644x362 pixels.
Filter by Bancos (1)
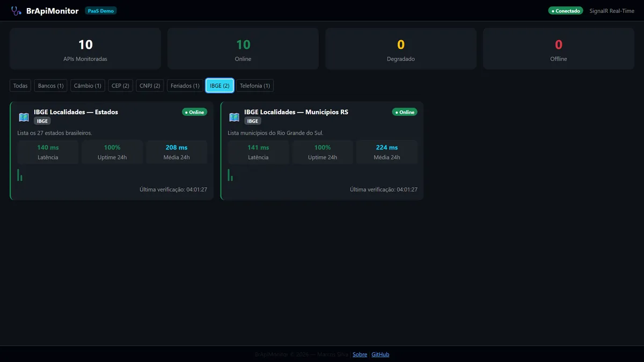51,86
